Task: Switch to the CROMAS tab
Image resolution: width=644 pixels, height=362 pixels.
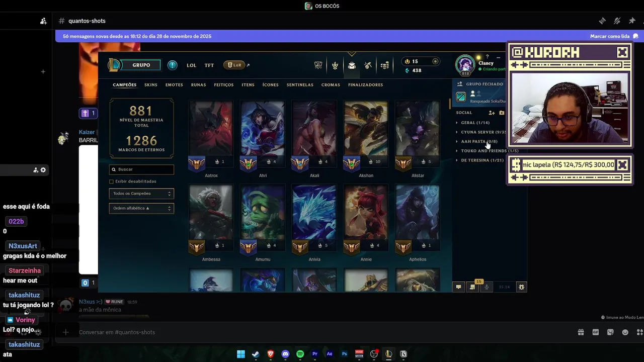Action: click(x=331, y=85)
